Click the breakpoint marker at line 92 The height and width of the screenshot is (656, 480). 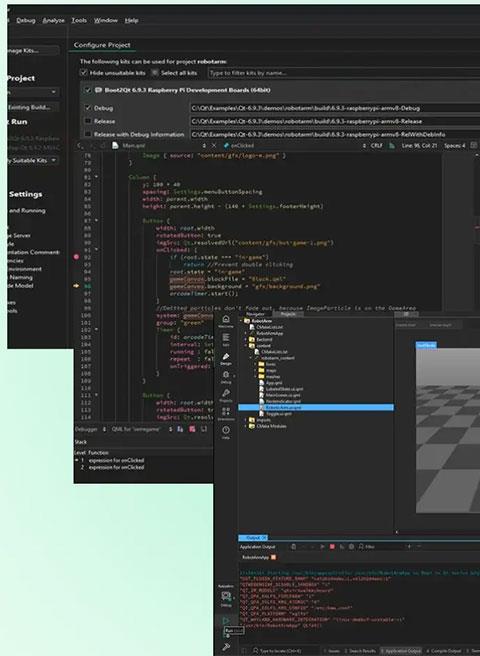click(x=76, y=257)
